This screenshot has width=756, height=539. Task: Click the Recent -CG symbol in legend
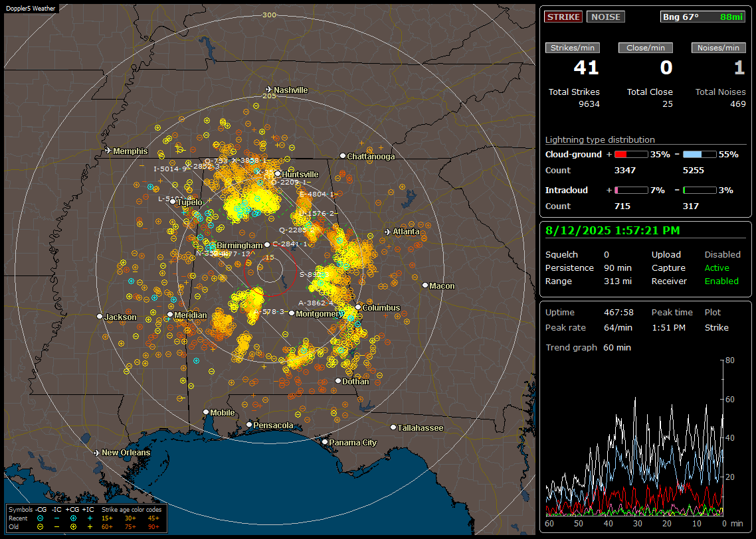tap(41, 518)
